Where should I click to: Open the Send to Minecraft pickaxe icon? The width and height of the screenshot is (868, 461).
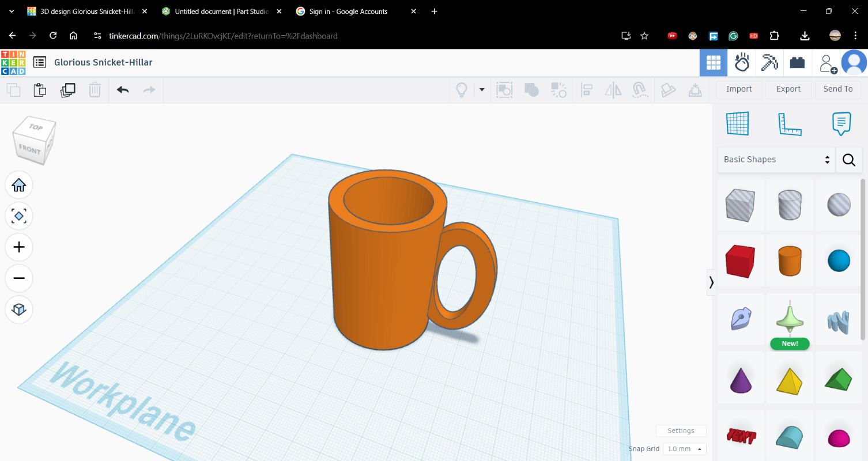point(769,62)
